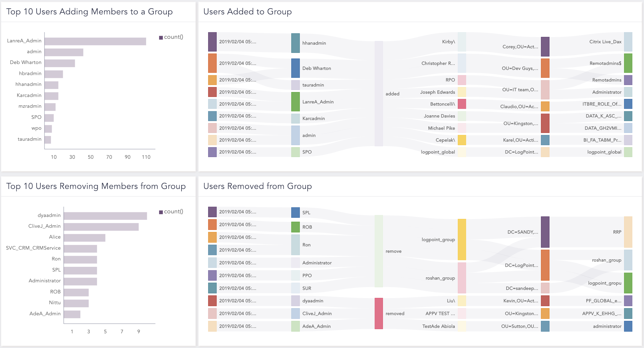
Task: Click the SVC_CRM_CRMService label
Action: pyautogui.click(x=33, y=248)
